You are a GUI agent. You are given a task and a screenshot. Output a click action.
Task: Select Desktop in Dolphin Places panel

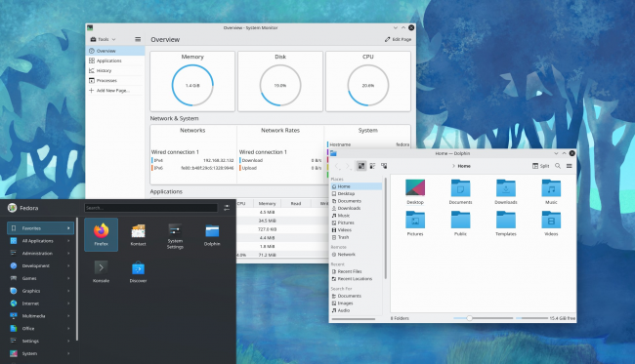point(356,194)
